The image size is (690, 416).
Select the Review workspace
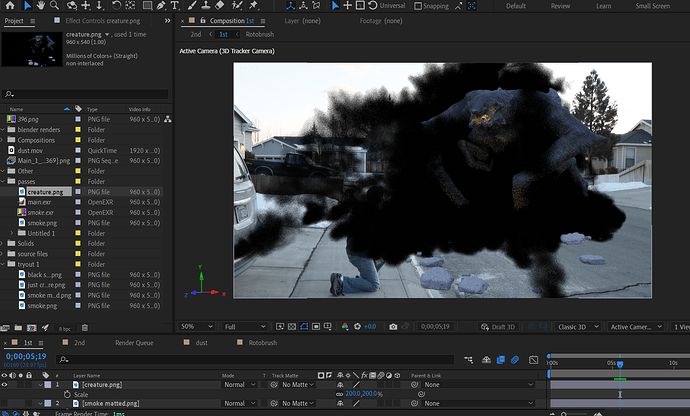click(560, 6)
